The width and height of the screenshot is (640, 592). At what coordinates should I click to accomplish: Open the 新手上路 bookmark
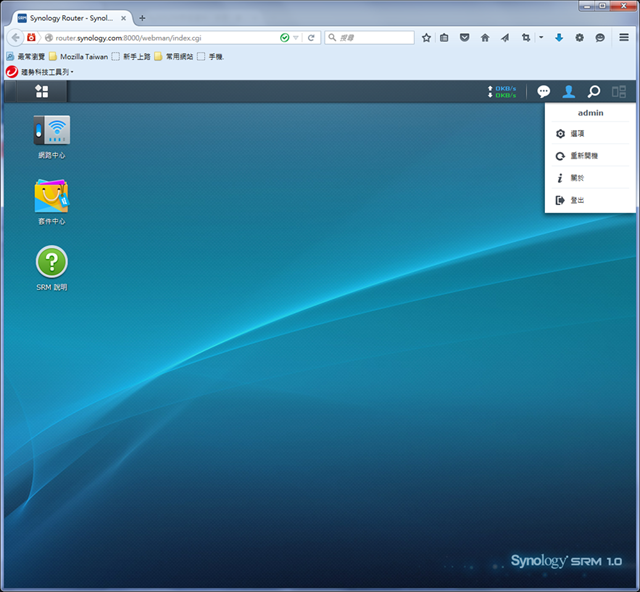coord(131,56)
